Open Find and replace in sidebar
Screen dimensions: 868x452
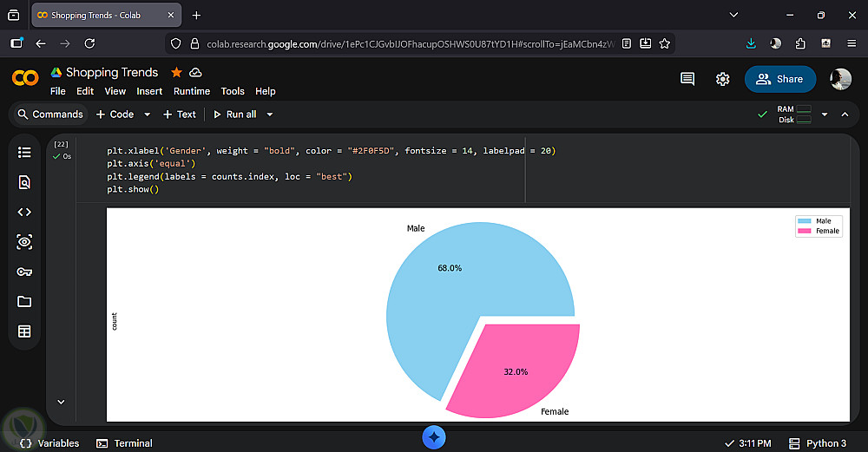pyautogui.click(x=24, y=182)
